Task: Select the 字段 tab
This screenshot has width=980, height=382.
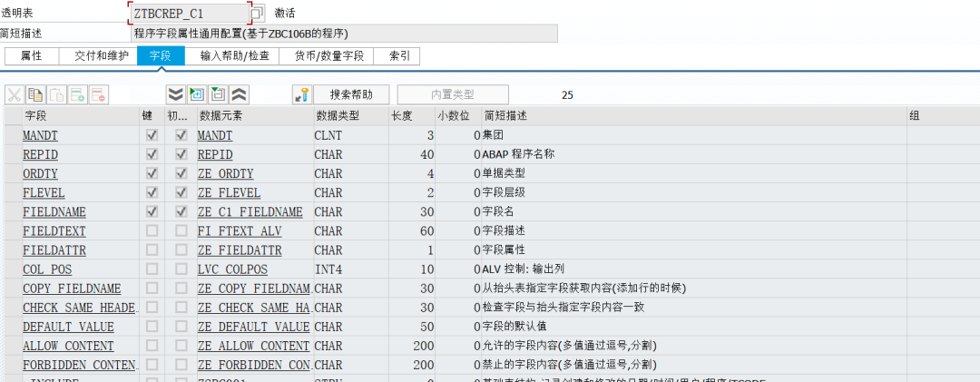Action: pyautogui.click(x=161, y=55)
